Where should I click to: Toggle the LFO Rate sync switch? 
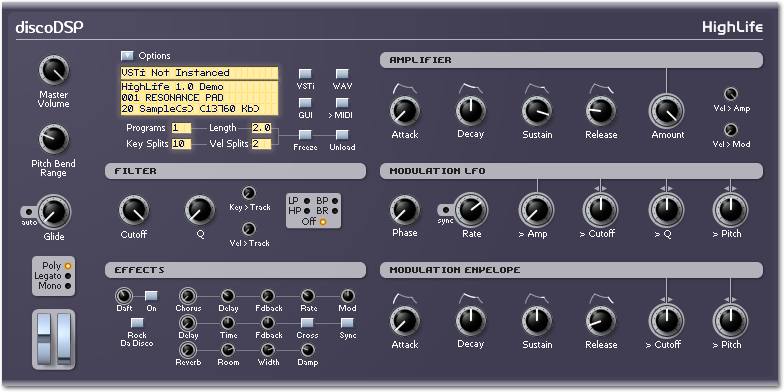coord(445,210)
